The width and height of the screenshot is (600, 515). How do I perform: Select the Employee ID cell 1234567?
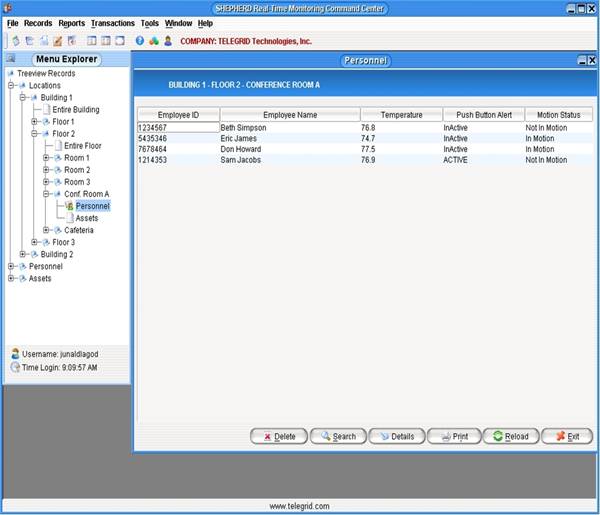tap(178, 127)
